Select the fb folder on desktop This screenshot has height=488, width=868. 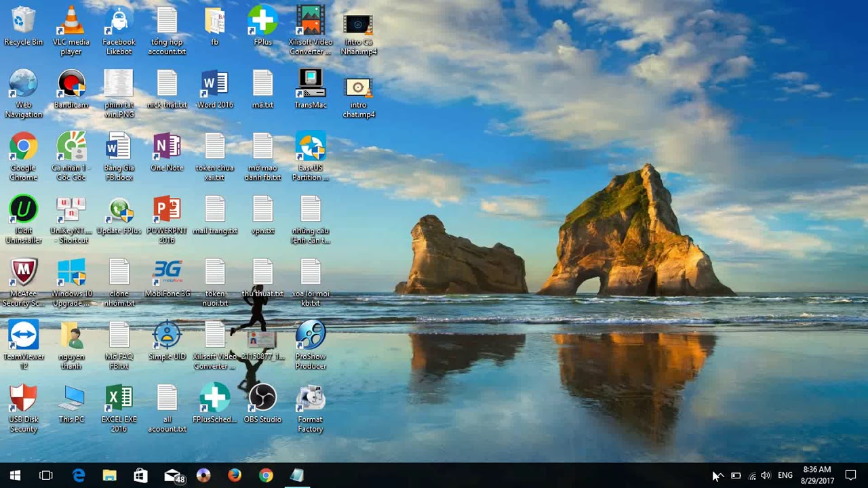(215, 26)
